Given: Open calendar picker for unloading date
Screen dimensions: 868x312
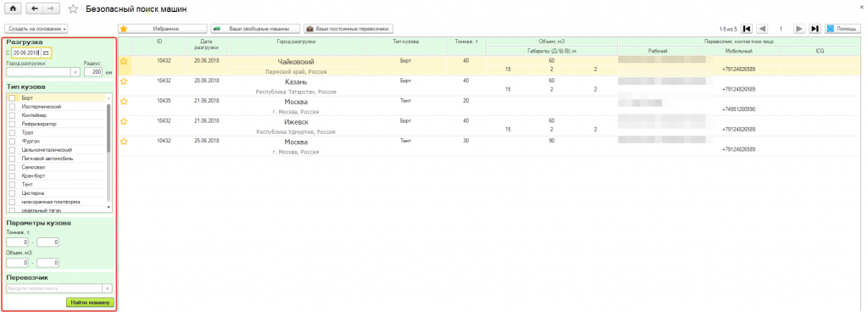Looking at the screenshot, I should [x=46, y=53].
